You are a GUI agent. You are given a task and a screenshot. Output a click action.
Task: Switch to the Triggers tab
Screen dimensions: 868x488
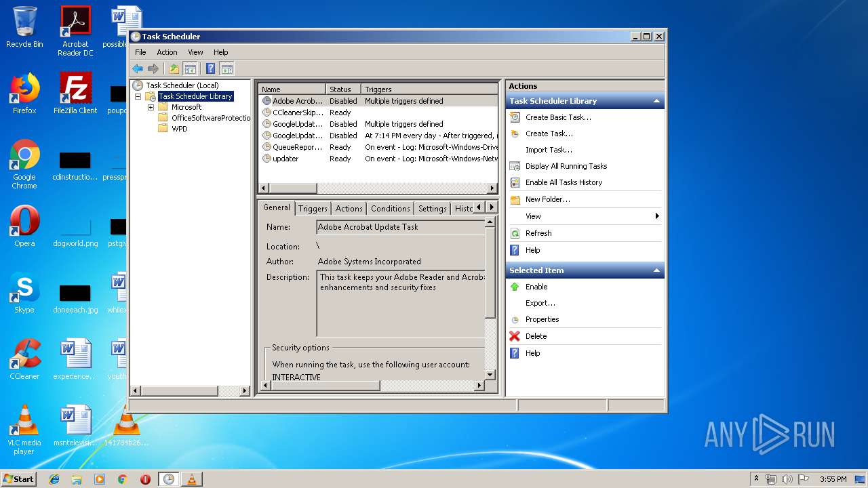313,209
